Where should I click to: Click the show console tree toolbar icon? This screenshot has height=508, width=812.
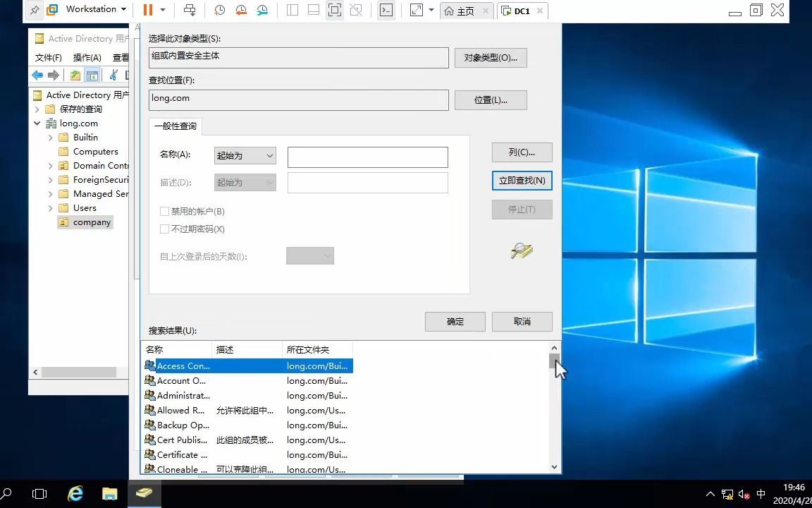pyautogui.click(x=92, y=75)
